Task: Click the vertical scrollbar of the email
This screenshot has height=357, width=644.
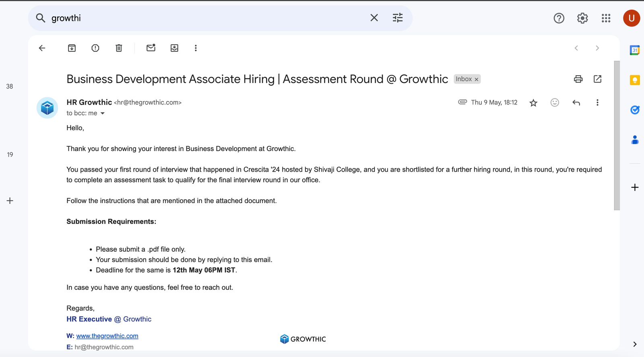Action: [x=617, y=135]
